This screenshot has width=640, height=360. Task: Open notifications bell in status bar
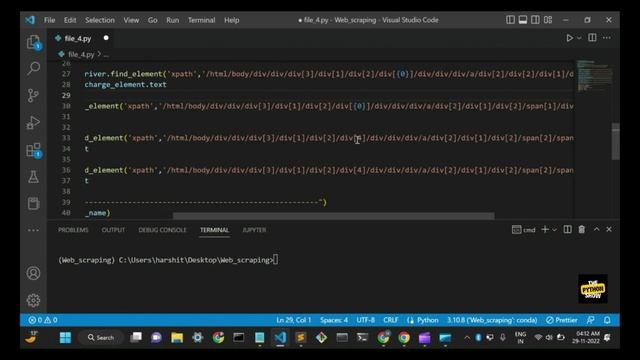(x=607, y=320)
